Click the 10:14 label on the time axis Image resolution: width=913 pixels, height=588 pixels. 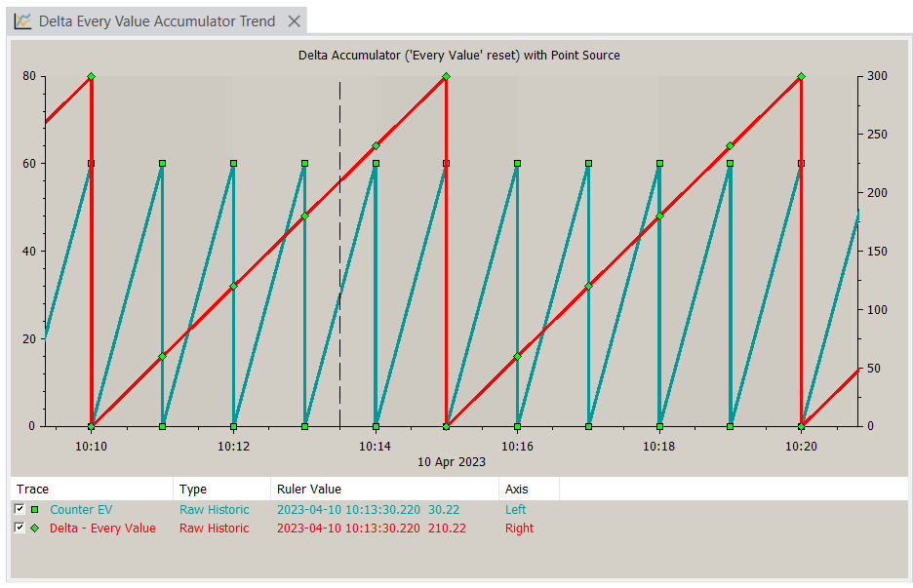point(375,446)
